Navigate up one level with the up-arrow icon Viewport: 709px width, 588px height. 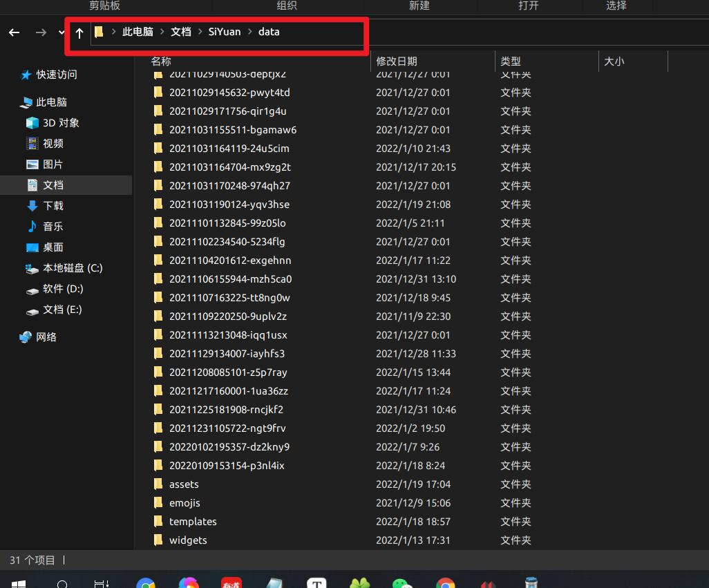[79, 32]
